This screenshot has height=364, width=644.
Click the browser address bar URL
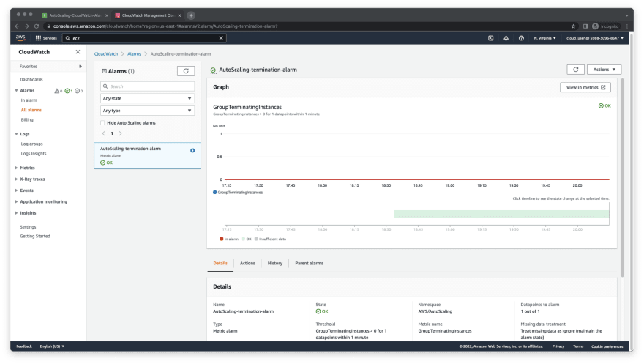pos(165,26)
